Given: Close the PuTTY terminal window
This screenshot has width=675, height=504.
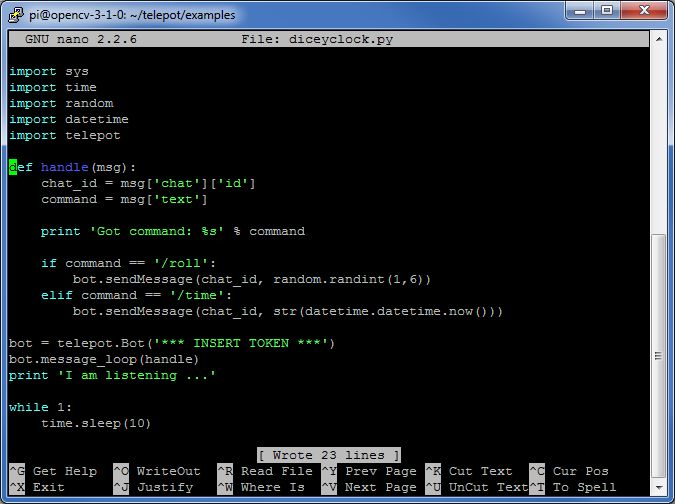Looking at the screenshot, I should (x=644, y=11).
